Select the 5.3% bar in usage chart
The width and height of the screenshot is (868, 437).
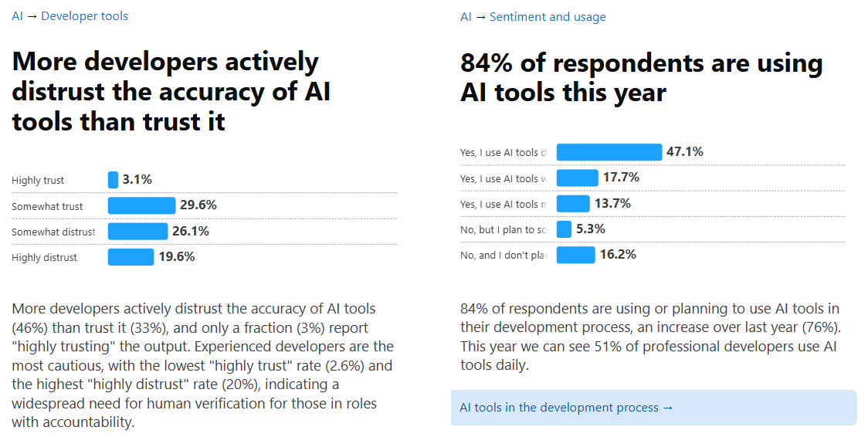click(x=564, y=229)
